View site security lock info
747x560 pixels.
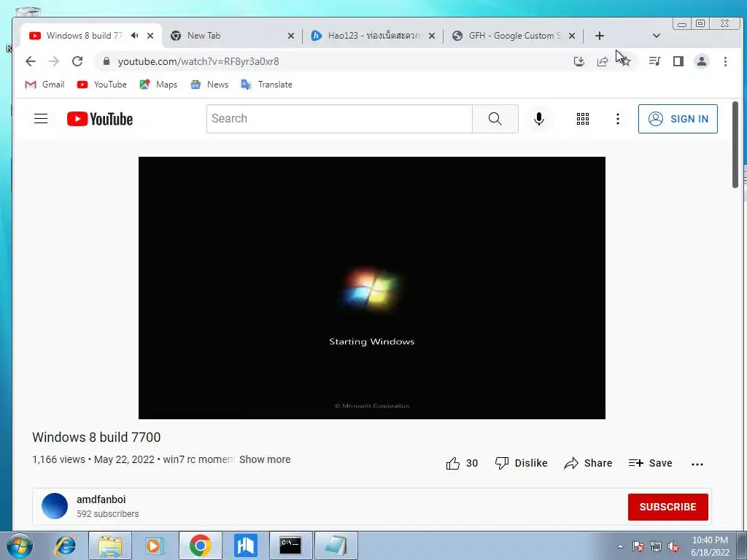click(107, 61)
